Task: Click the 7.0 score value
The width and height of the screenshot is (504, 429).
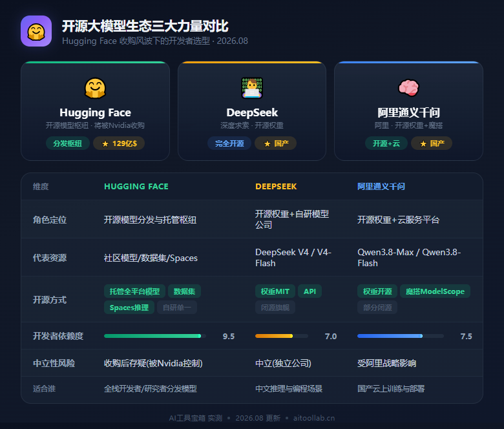Action: pos(331,336)
